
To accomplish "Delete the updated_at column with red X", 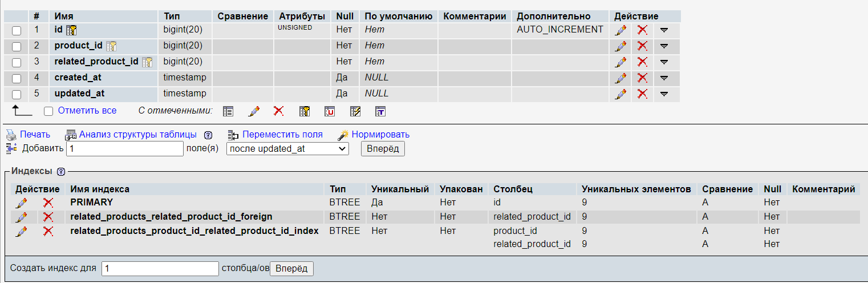I will coord(643,94).
